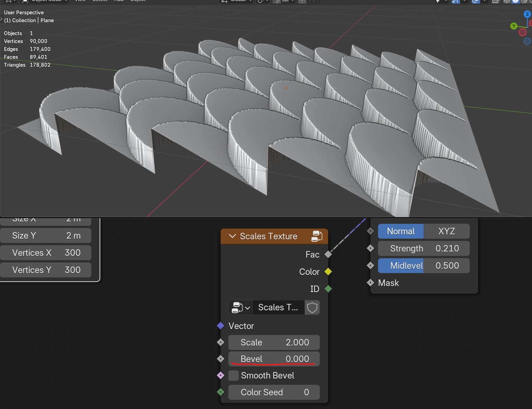Switch displacement direction to XYZ
The width and height of the screenshot is (532, 409).
coord(447,231)
